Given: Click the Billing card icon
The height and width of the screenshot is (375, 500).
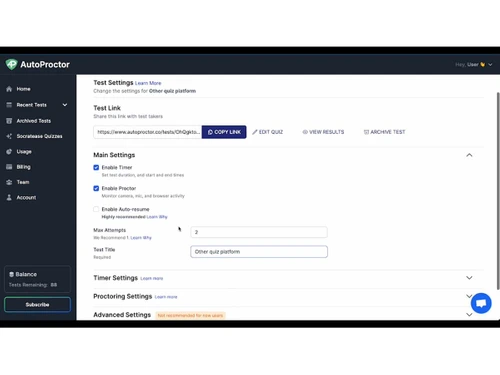Looking at the screenshot, I should (9, 167).
